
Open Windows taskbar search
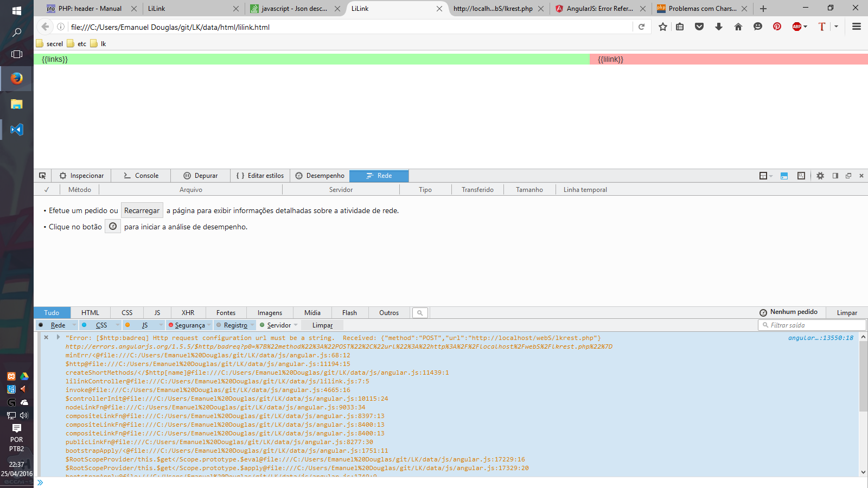[17, 33]
